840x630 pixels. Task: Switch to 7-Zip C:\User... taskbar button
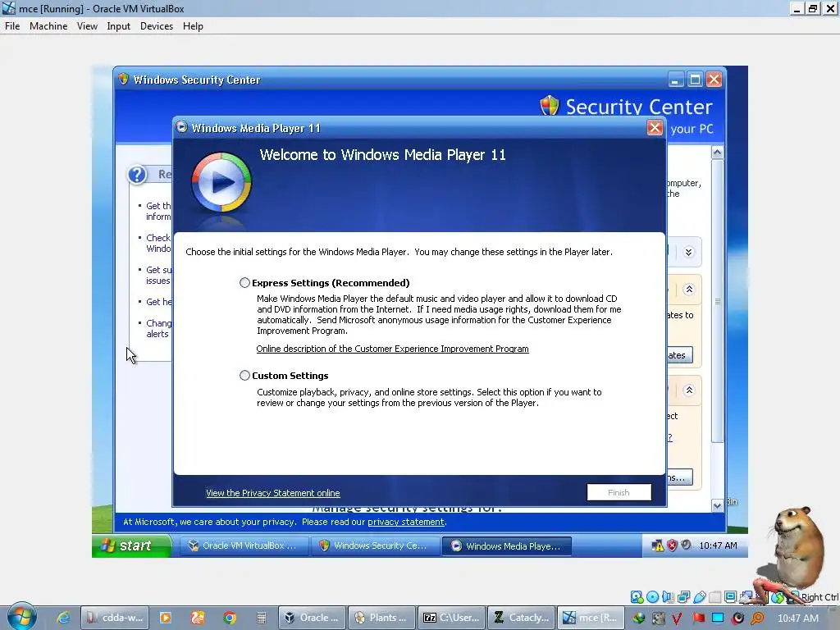(451, 618)
